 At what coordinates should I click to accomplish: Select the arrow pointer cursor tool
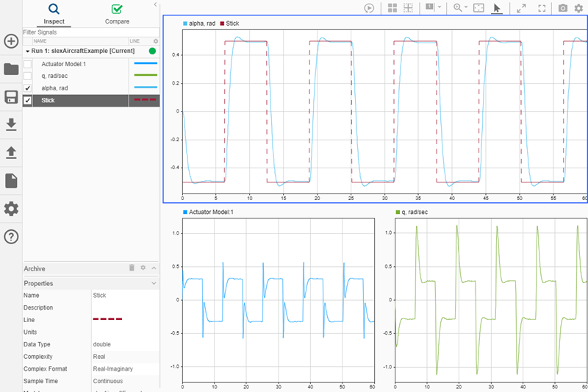coord(497,8)
